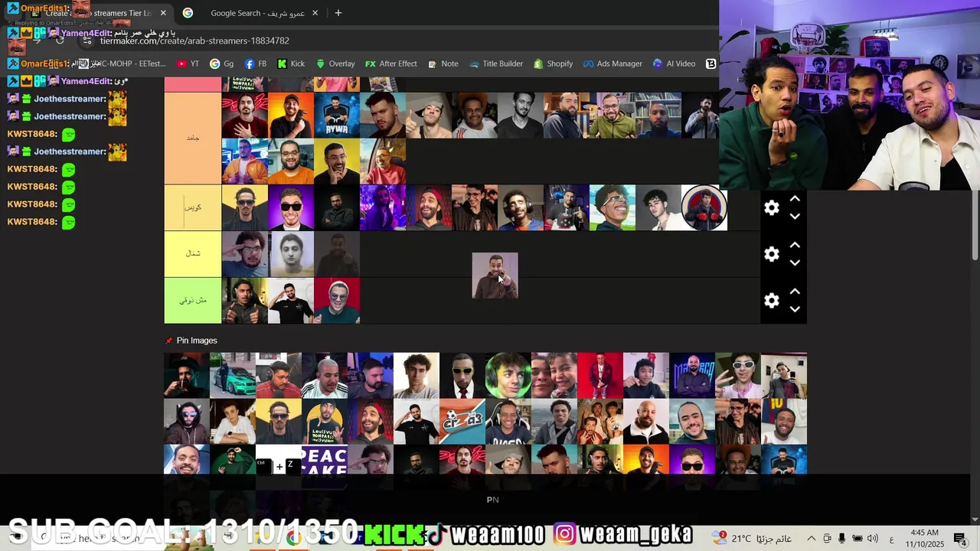
Task: Move the مش ذوقي tier row down
Action: 795,309
